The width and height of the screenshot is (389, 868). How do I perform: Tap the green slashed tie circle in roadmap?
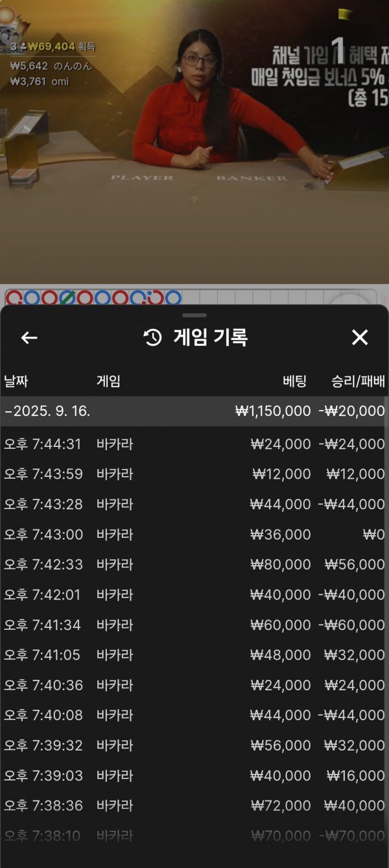pyautogui.click(x=67, y=298)
